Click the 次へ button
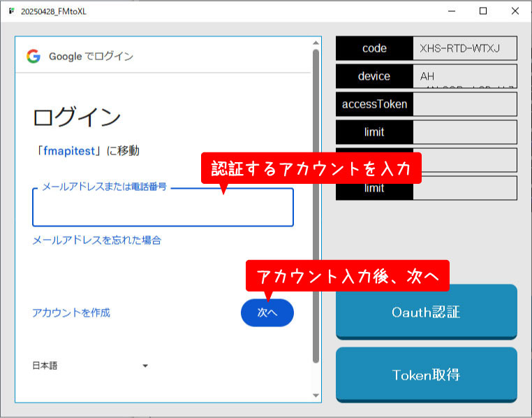Screen dimensions: 532x418 tap(267, 312)
